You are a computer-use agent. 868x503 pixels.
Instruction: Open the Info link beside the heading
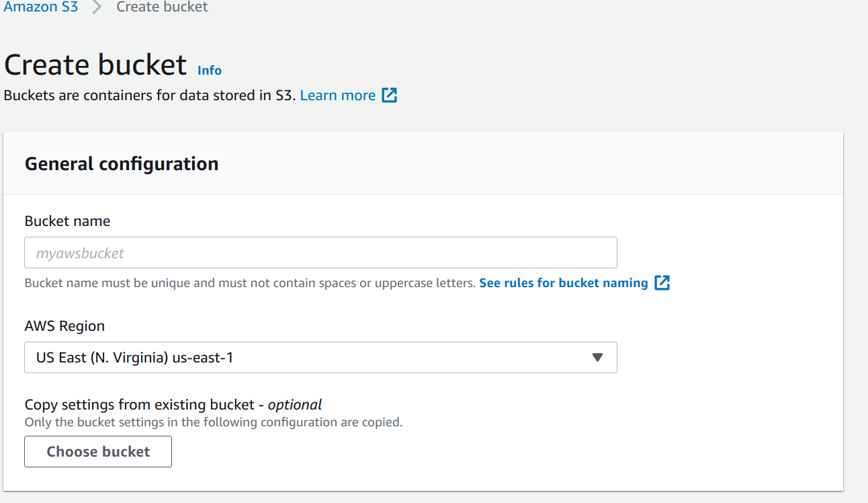[210, 71]
